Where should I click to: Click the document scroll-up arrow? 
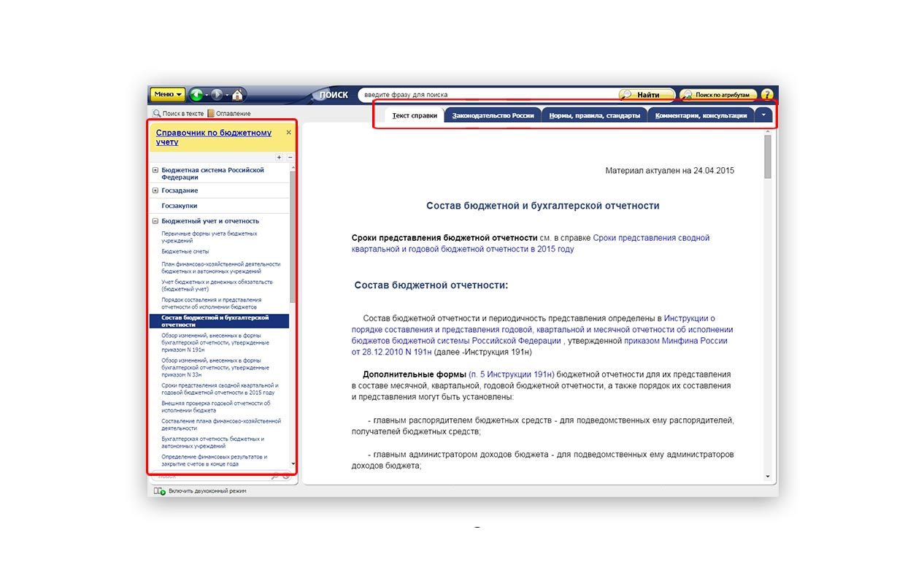pos(768,131)
